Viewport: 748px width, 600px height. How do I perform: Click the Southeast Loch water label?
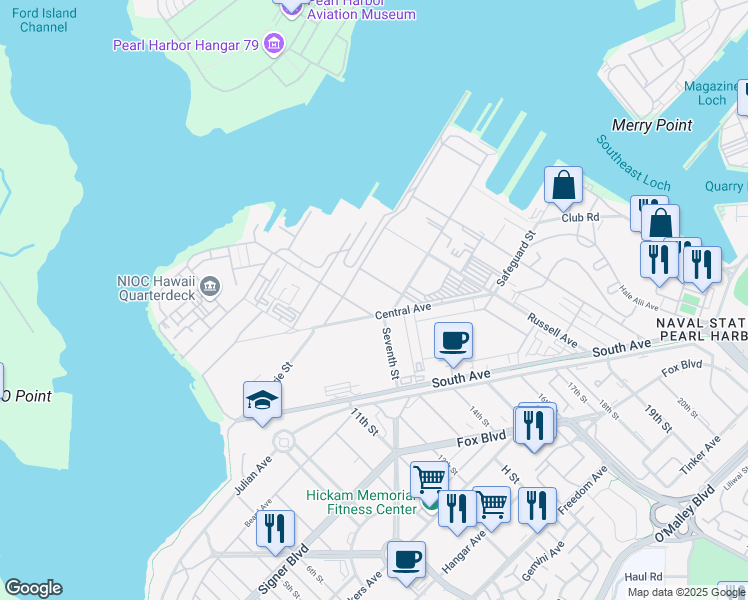633,163
